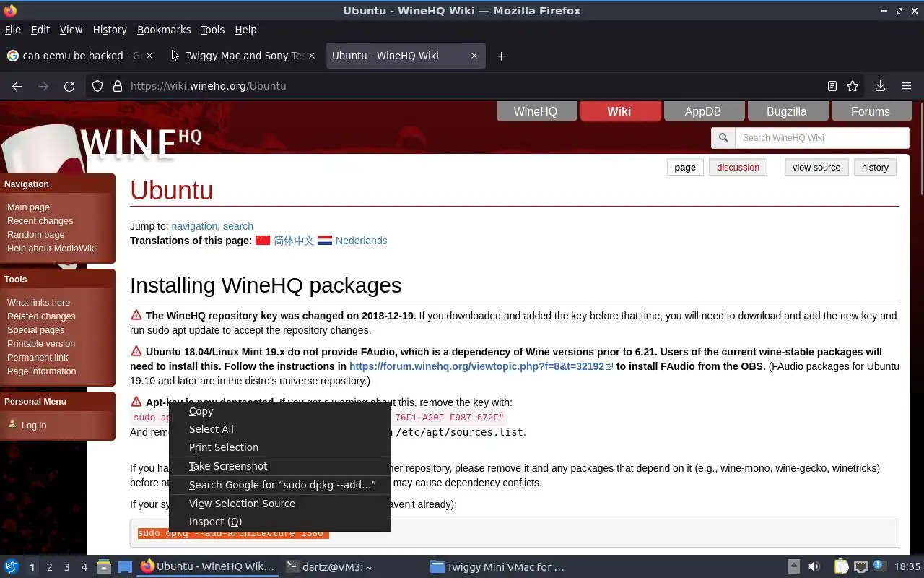Open the Firefox hamburger application menu
The image size is (924, 578).
(x=907, y=86)
